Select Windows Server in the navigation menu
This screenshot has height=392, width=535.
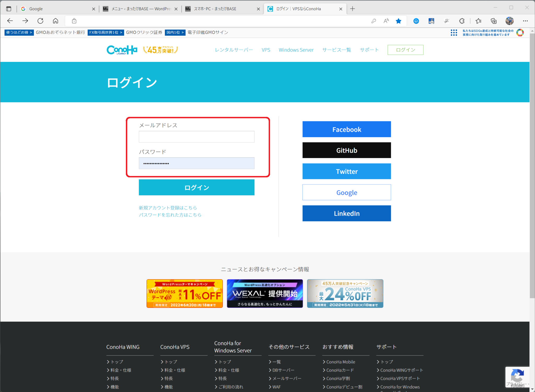coord(296,50)
